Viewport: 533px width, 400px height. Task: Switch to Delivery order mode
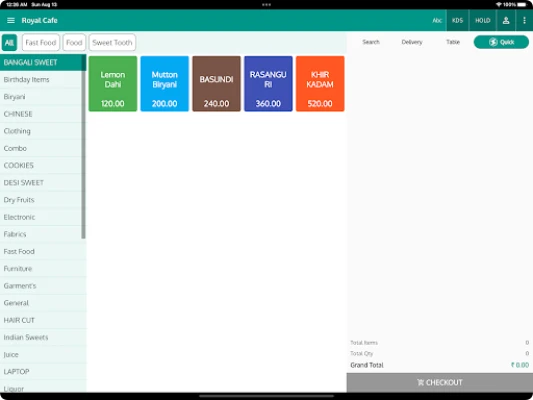click(x=412, y=42)
